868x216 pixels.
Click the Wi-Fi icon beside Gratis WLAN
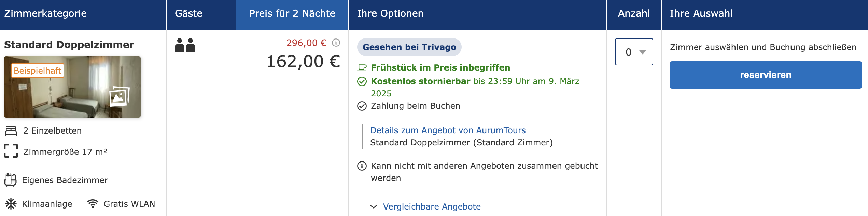click(x=93, y=204)
